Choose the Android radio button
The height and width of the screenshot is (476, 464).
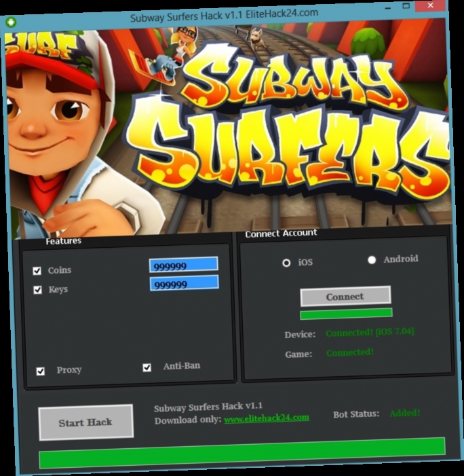[x=372, y=260]
